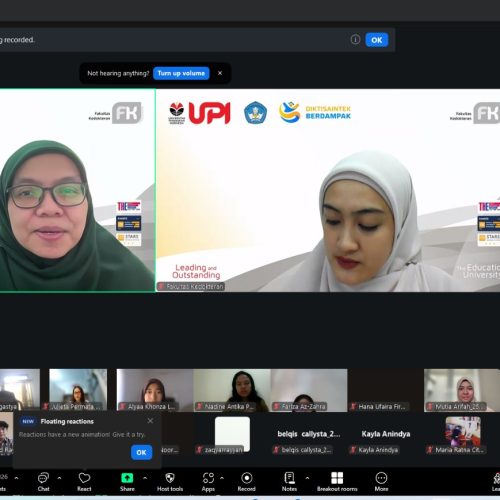Image resolution: width=500 pixels, height=500 pixels.
Task: Select belqis callysta's participant tile
Action: click(x=309, y=434)
